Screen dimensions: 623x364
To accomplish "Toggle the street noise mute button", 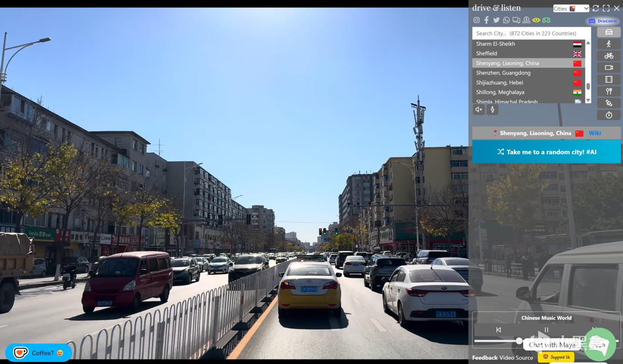I will pyautogui.click(x=478, y=109).
